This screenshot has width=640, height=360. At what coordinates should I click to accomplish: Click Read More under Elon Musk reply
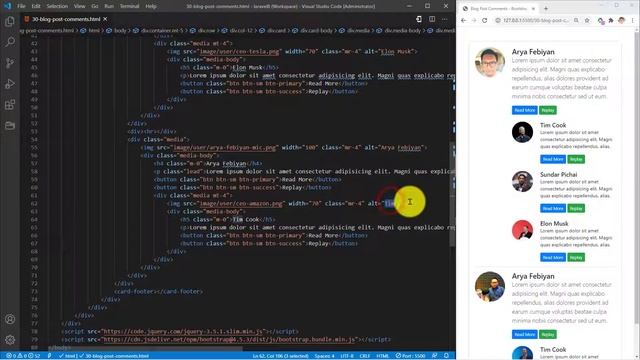tap(553, 258)
